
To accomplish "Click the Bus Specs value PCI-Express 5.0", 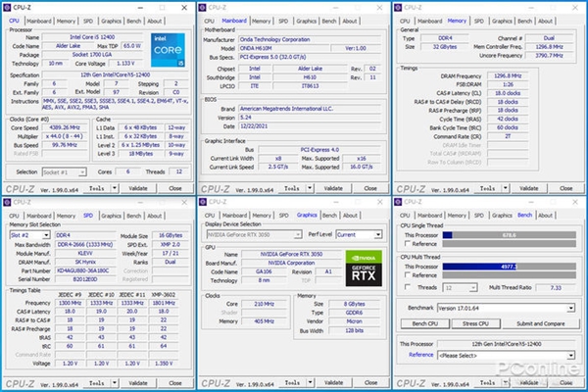I will pyautogui.click(x=310, y=57).
